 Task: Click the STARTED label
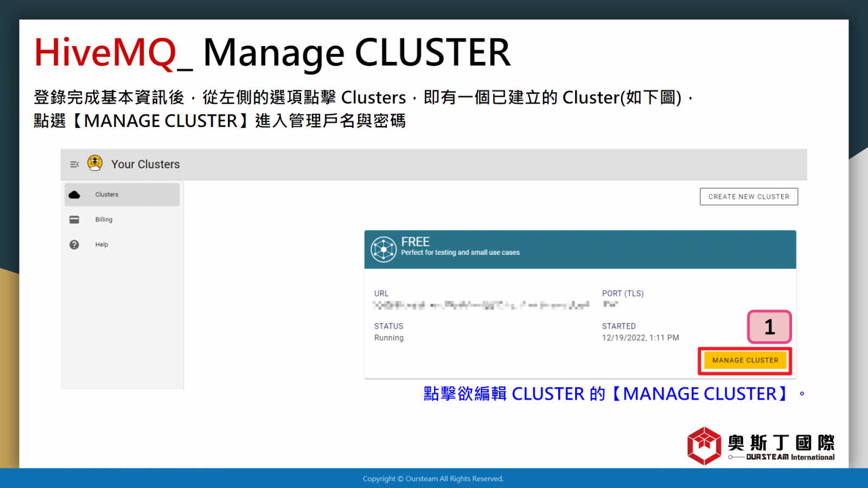[x=618, y=326]
